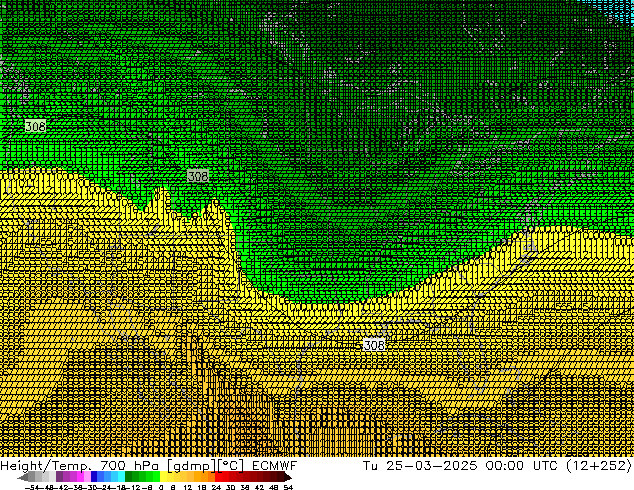The height and width of the screenshot is (490, 634).
Task: Pick the cyan swatch in the color bar
Action: coord(121,477)
